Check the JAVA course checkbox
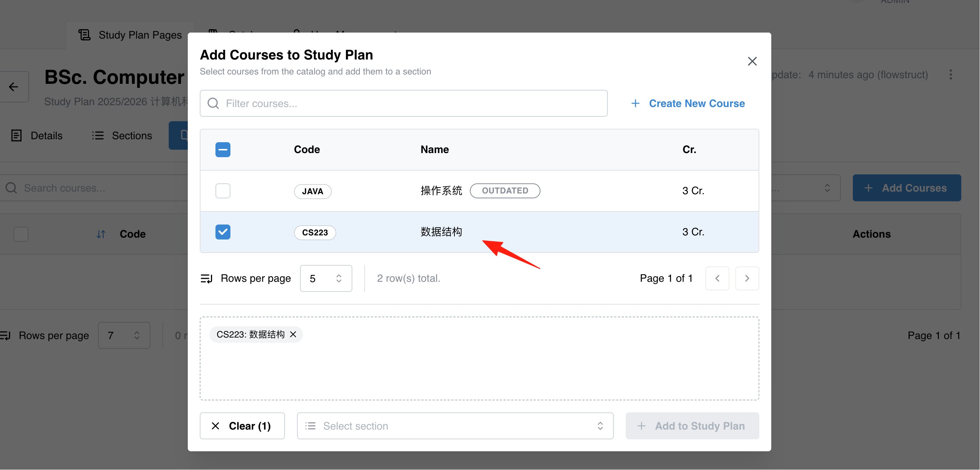Viewport: 980px width, 470px height. click(223, 191)
